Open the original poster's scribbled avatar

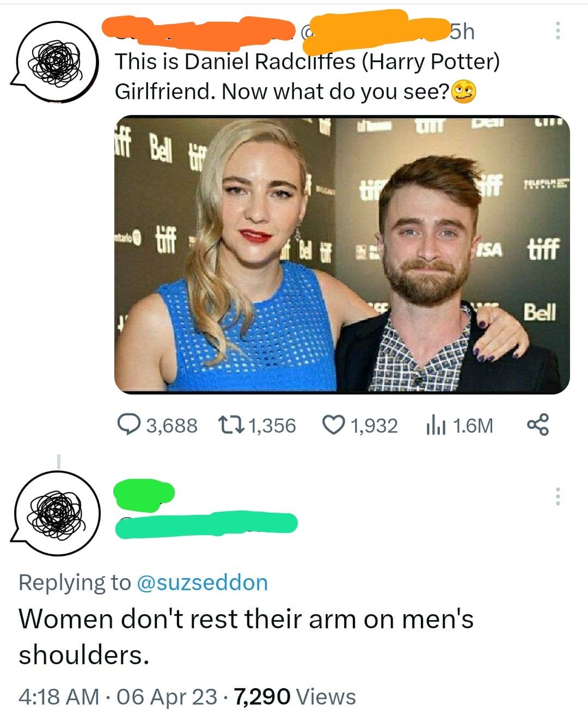tap(54, 62)
